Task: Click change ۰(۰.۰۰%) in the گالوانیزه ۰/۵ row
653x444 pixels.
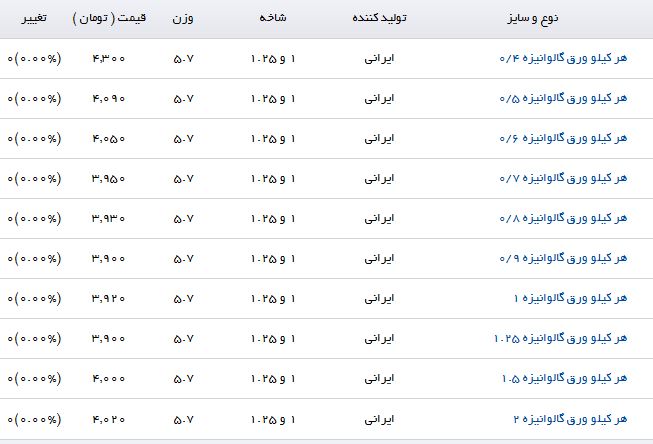Action: tap(34, 99)
